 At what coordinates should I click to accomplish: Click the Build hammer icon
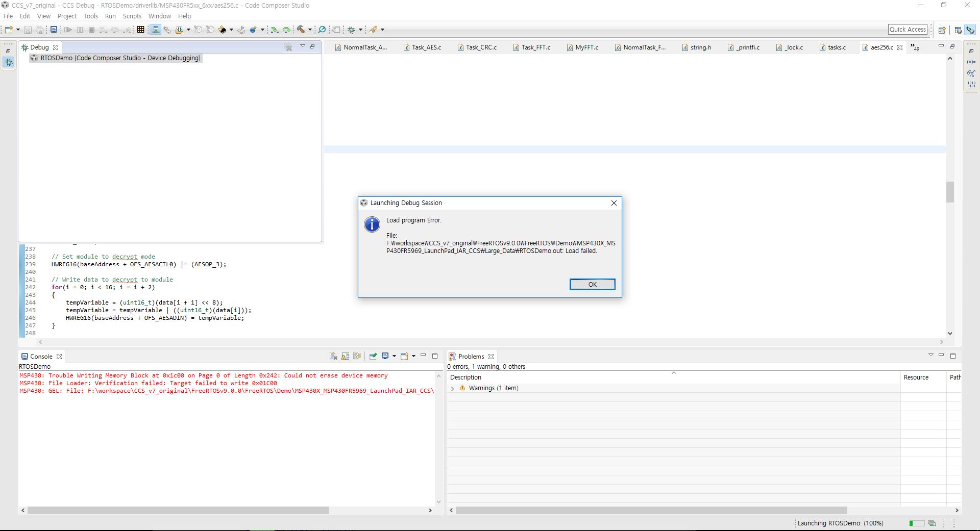(301, 30)
